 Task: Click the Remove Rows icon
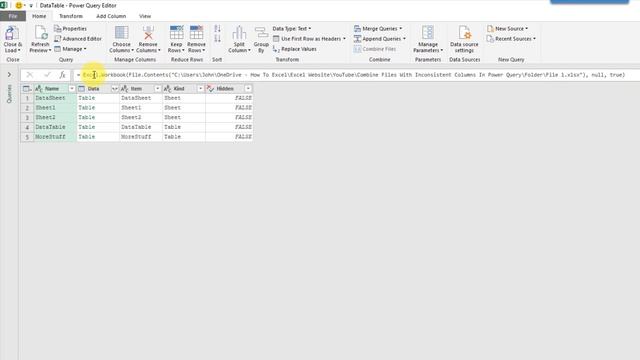pyautogui.click(x=196, y=33)
